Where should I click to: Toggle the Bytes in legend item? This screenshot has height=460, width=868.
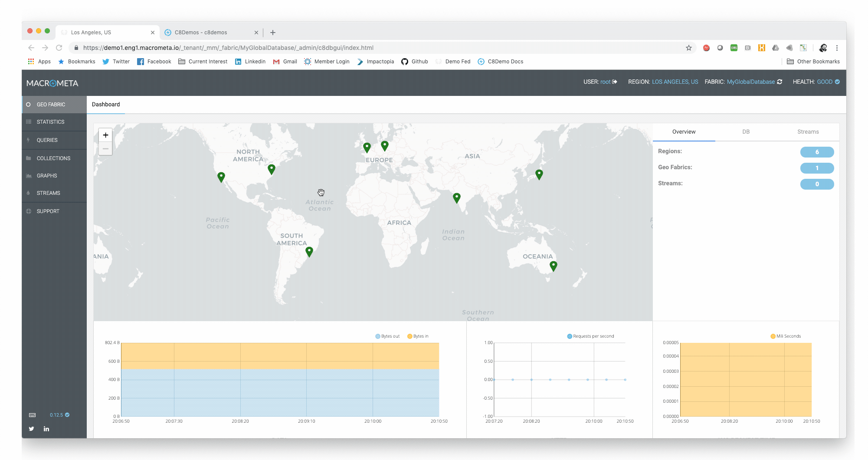pyautogui.click(x=418, y=336)
